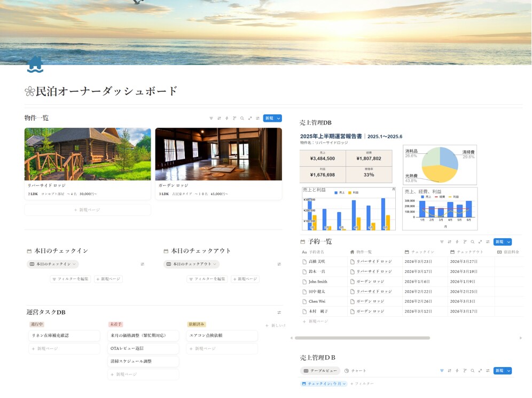Open the 本日のチェックアウト view dropdown
532x398 pixels.
click(191, 264)
